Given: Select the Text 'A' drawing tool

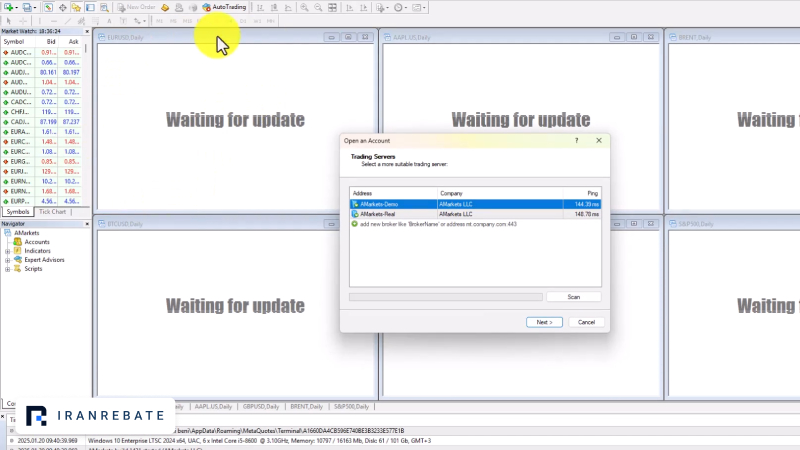Looking at the screenshot, I should click(x=109, y=21).
